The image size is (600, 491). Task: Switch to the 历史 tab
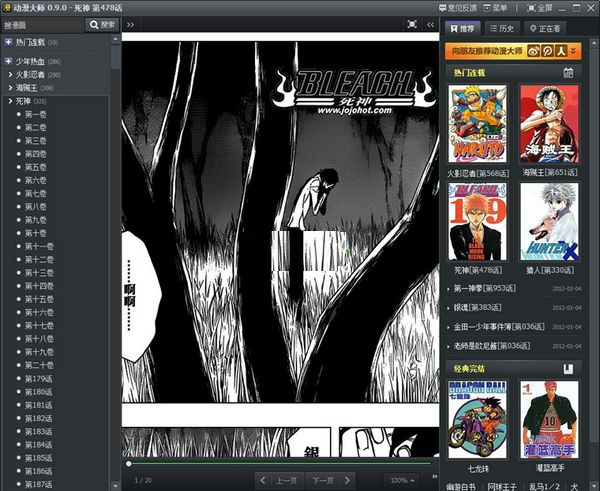point(502,29)
